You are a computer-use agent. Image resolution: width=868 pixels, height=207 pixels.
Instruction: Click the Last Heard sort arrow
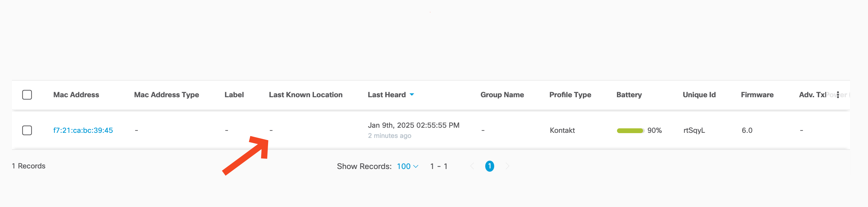[412, 95]
